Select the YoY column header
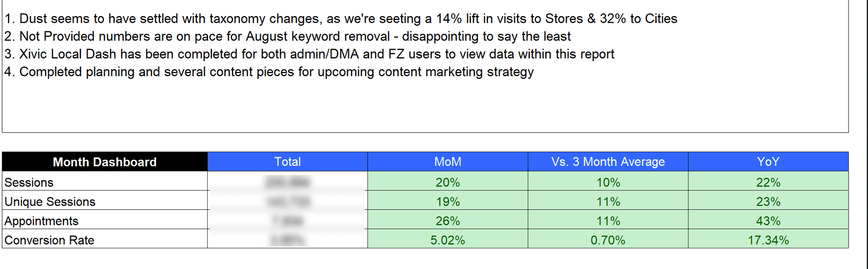Screen dimensions: 868x269 coord(768,162)
